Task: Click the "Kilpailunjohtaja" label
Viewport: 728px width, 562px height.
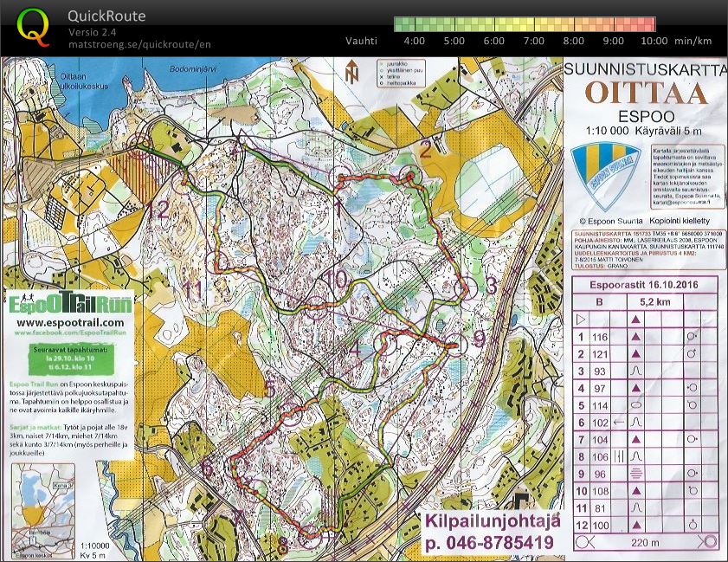Action: tap(493, 521)
